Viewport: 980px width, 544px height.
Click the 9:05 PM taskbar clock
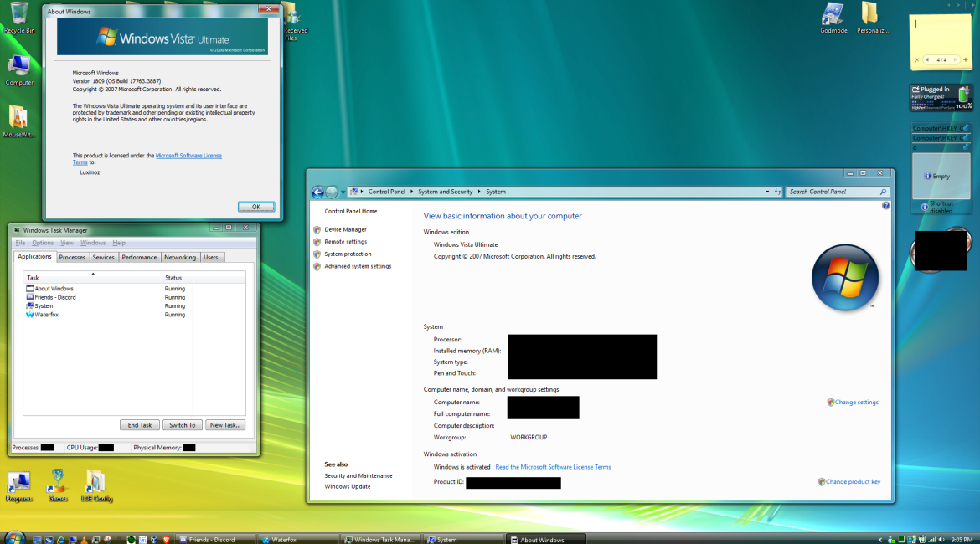[962, 540]
